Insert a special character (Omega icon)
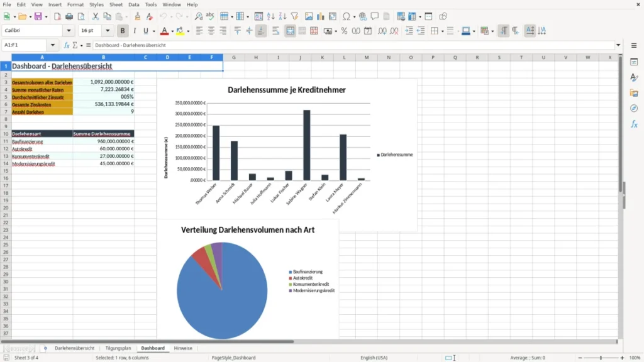The image size is (644, 362). tap(347, 16)
